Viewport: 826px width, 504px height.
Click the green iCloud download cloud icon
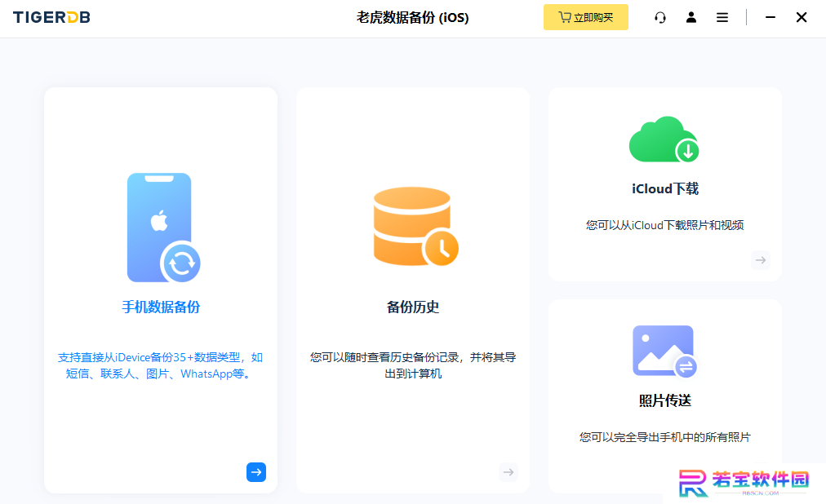pos(664,139)
